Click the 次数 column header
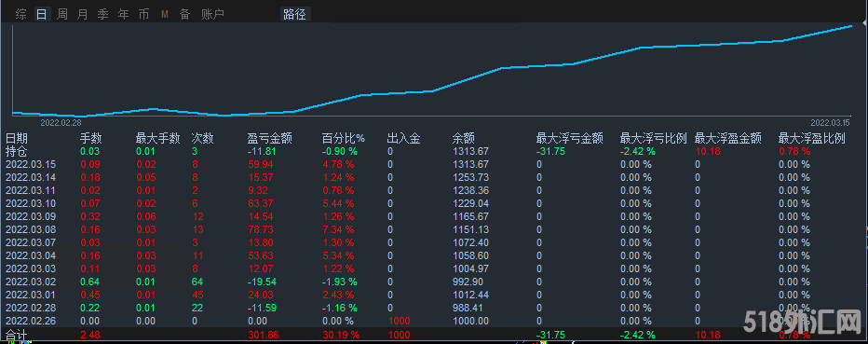This screenshot has width=868, height=344. (x=203, y=139)
